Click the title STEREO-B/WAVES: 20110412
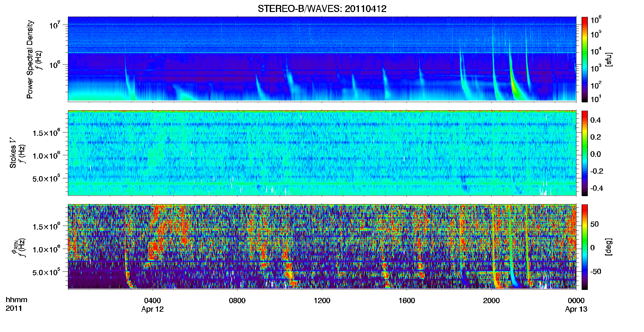This screenshot has height=332, width=644. click(x=322, y=9)
